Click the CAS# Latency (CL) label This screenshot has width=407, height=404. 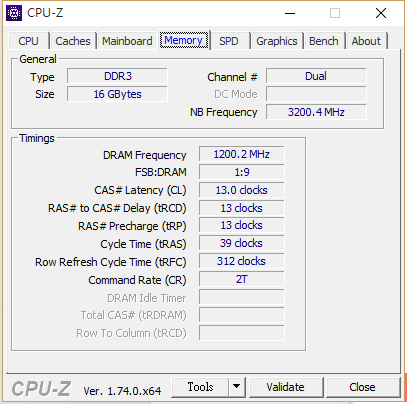[x=140, y=190]
